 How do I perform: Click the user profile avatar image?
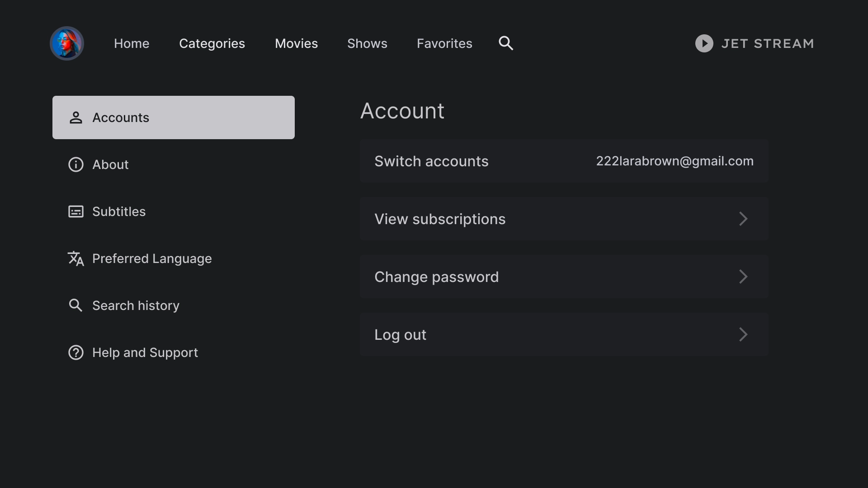coord(67,43)
